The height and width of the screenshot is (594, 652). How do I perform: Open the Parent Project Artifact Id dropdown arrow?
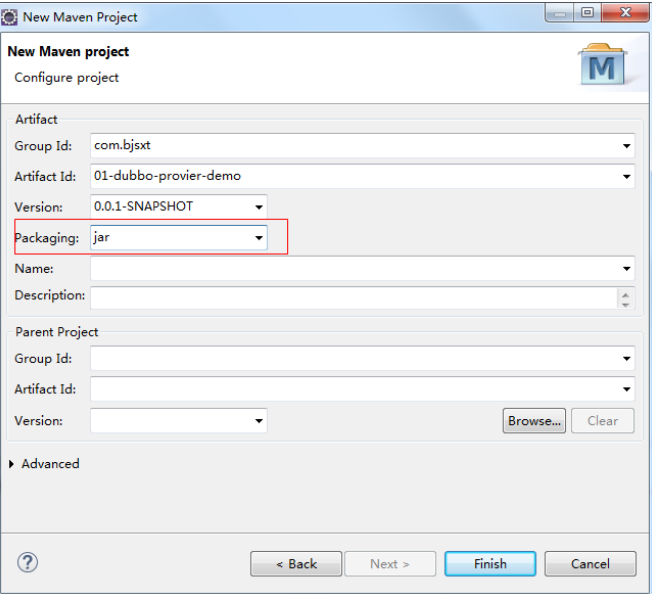pos(626,389)
